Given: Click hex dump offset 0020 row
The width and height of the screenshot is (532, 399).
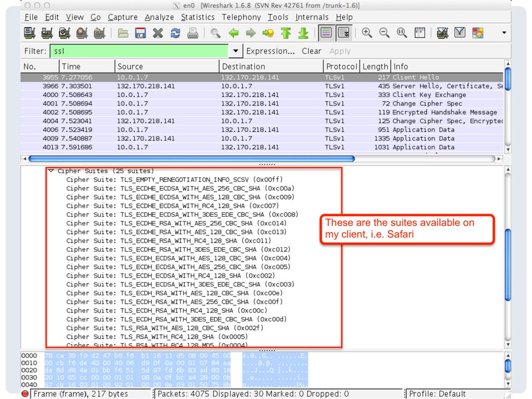Looking at the screenshot, I should coord(164,370).
